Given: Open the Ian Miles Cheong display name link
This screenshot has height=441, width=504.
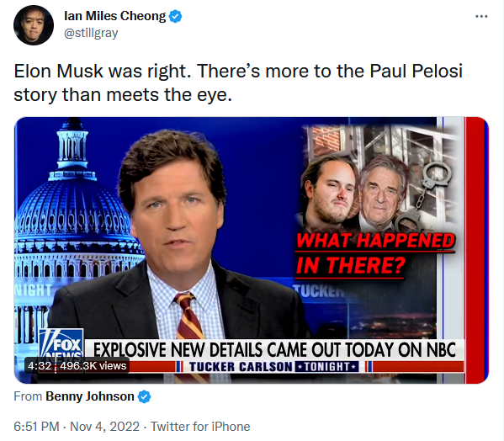Looking at the screenshot, I should tap(114, 16).
